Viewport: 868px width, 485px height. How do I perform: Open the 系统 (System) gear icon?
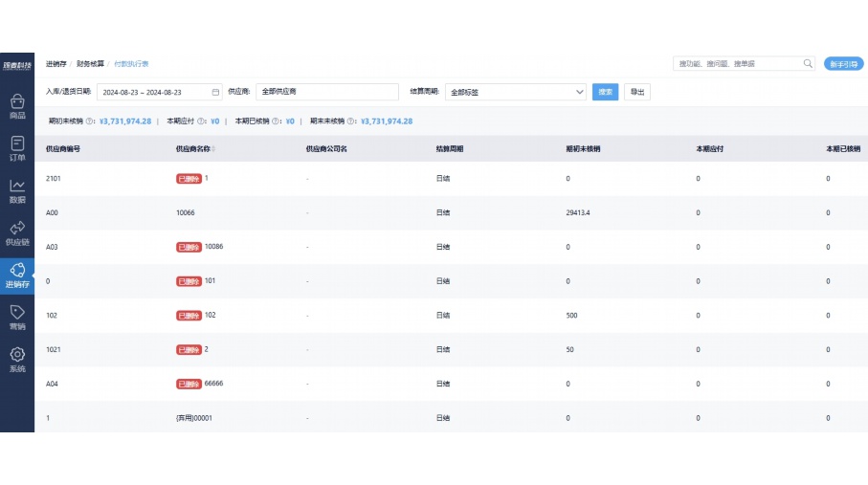(x=17, y=358)
